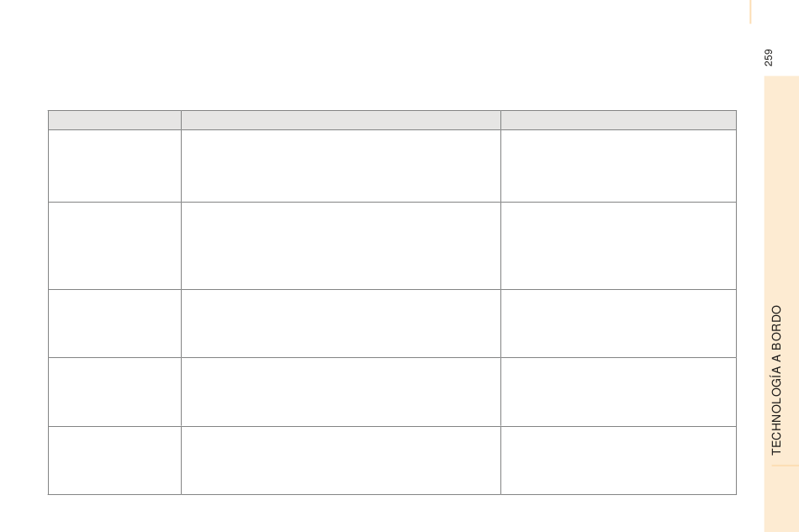The width and height of the screenshot is (799, 532).
Task: Select the wide middle header cell
Action: pos(341,120)
